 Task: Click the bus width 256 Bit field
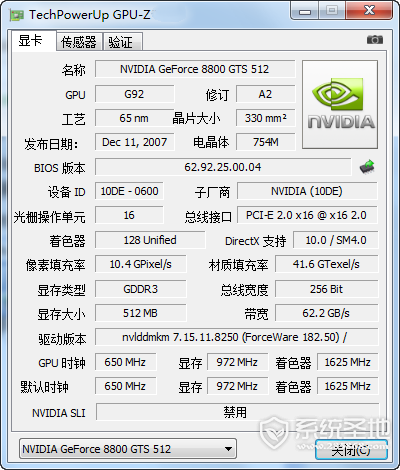tap(327, 289)
